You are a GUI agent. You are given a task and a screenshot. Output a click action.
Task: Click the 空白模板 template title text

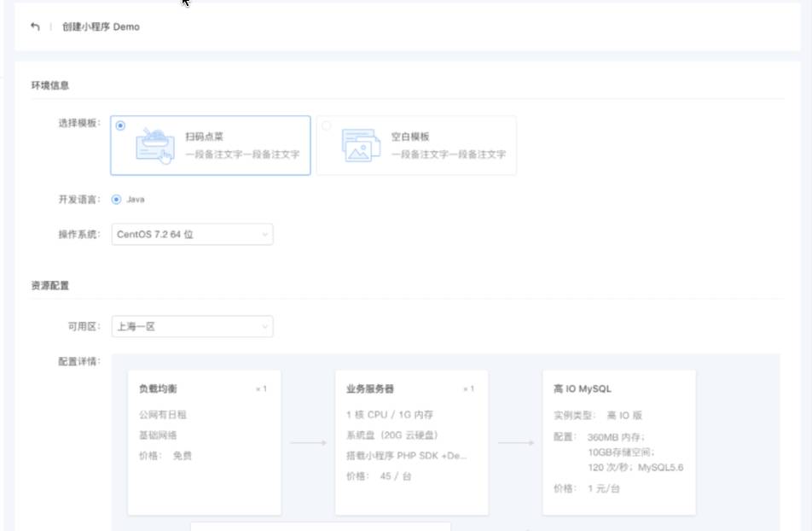410,137
